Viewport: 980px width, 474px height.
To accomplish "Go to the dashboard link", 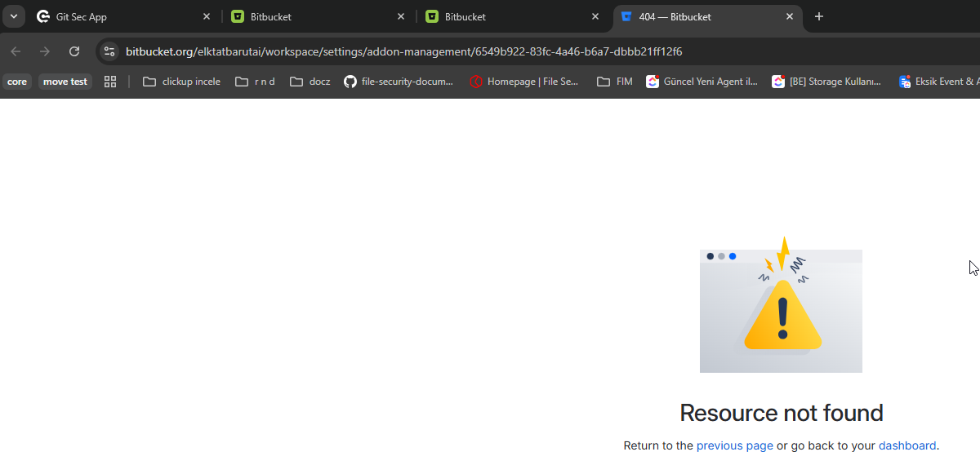I will pos(906,445).
